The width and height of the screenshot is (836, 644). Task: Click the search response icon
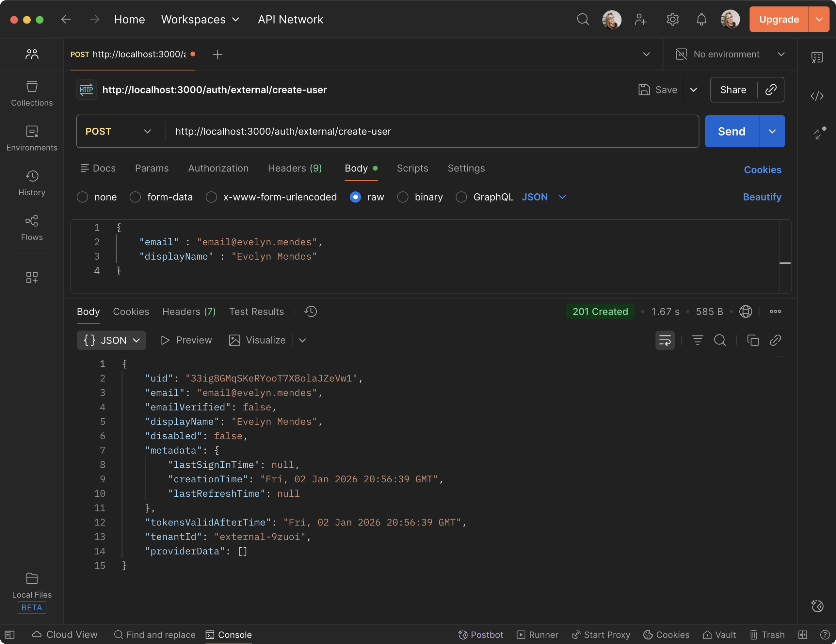720,340
